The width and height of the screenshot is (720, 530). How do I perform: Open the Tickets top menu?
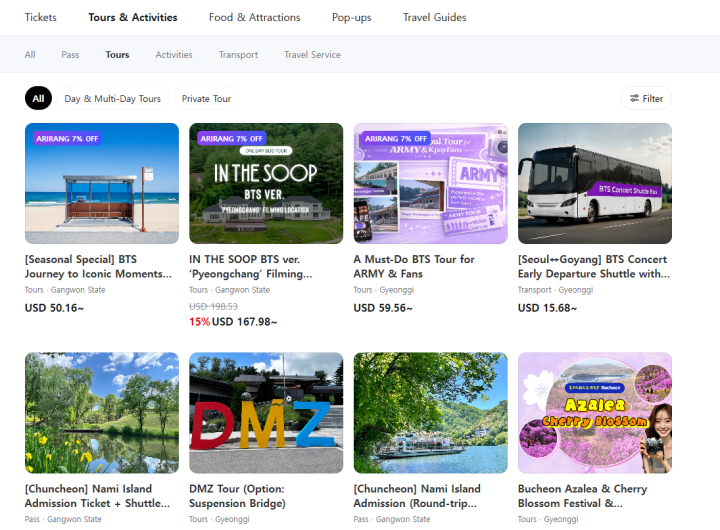pyautogui.click(x=40, y=17)
